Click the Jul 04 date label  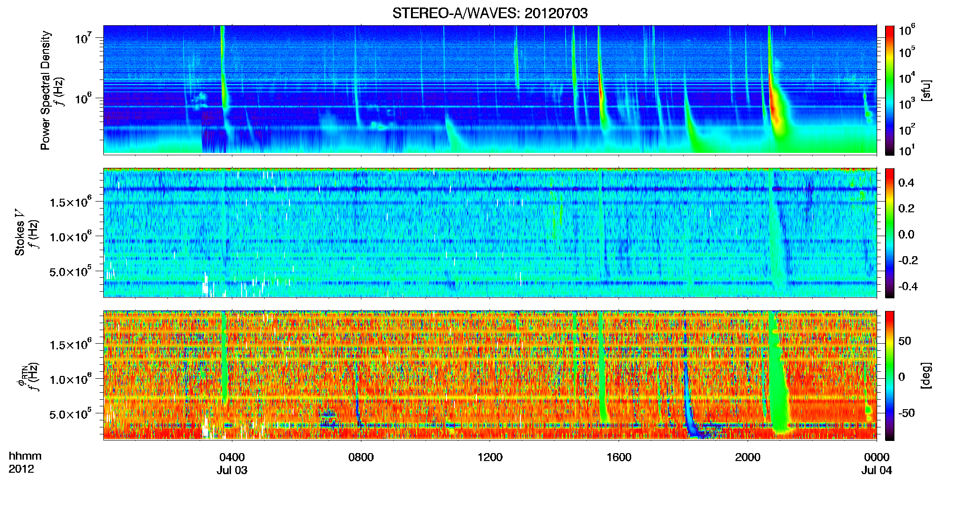coord(877,470)
